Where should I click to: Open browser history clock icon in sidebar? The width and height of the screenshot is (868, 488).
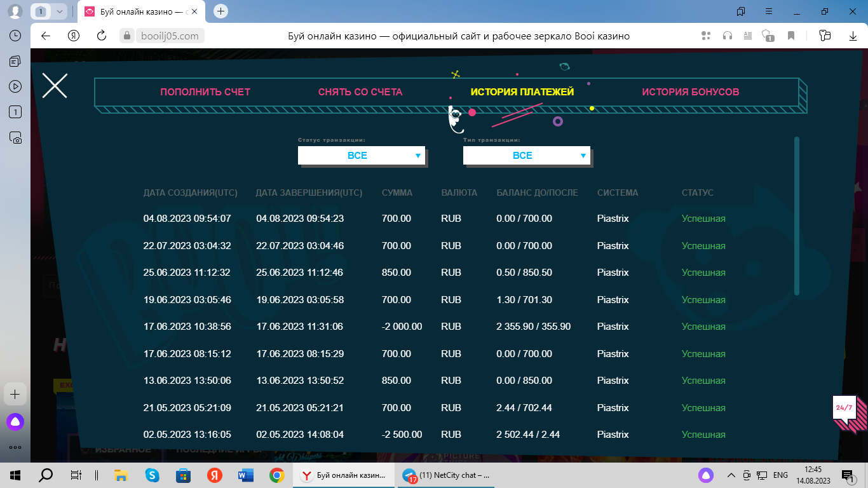point(15,36)
